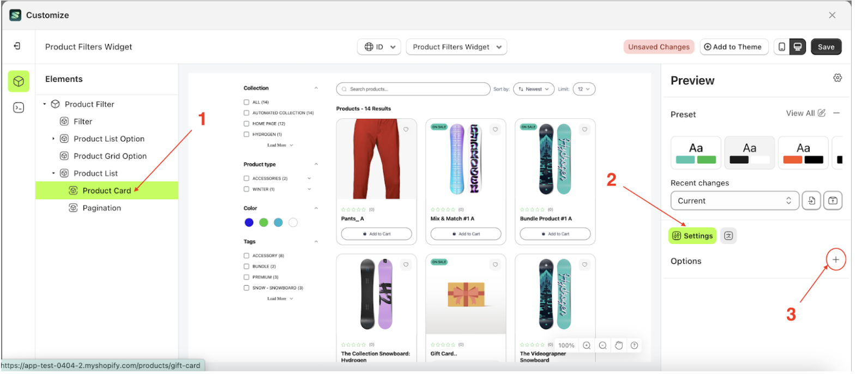Click the exit editor icon at top left
This screenshot has width=868, height=374.
tap(17, 46)
